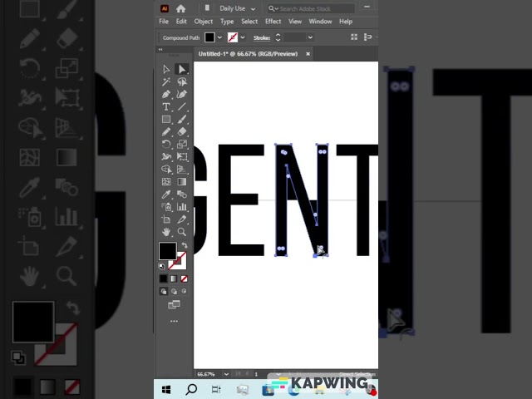Open the Help menu
Image resolution: width=532 pixels, height=399 pixels.
[346, 22]
